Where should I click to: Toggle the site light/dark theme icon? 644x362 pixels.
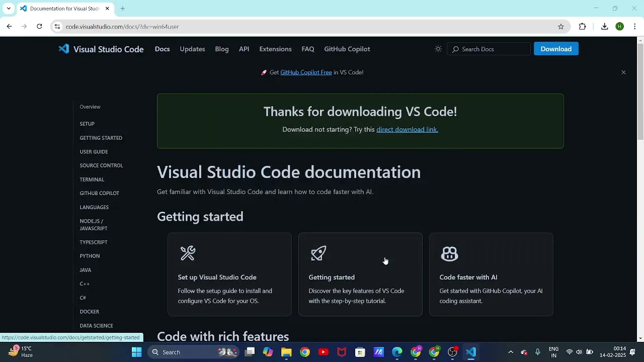click(438, 49)
